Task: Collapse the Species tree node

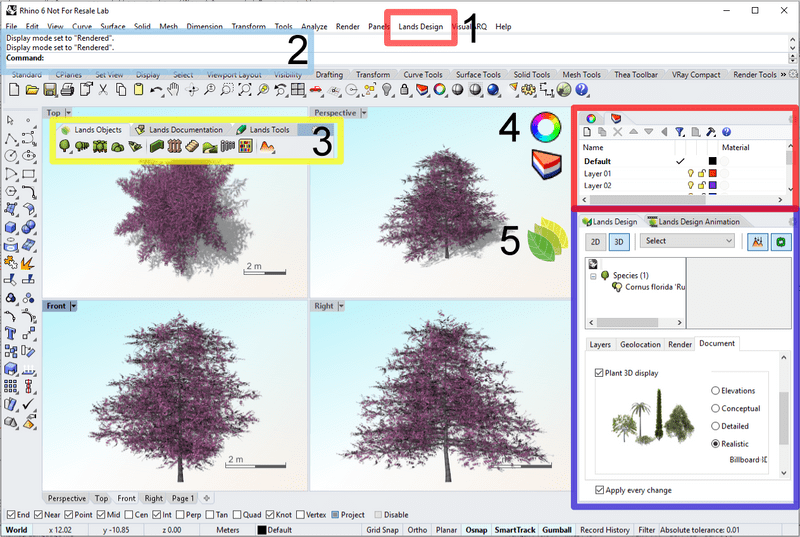Action: pos(593,275)
